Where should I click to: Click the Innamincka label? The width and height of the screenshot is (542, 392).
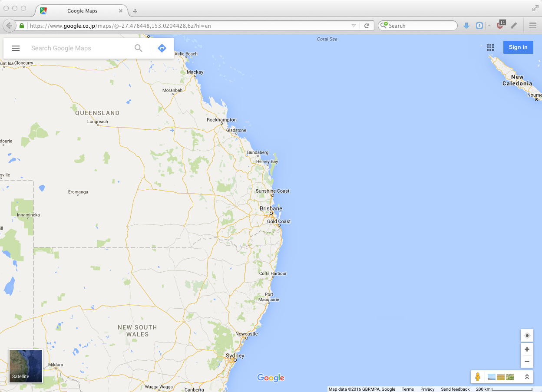(28, 215)
